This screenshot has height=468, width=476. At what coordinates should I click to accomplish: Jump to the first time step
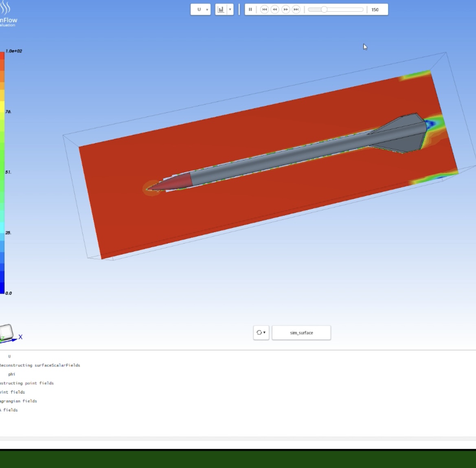pos(264,9)
